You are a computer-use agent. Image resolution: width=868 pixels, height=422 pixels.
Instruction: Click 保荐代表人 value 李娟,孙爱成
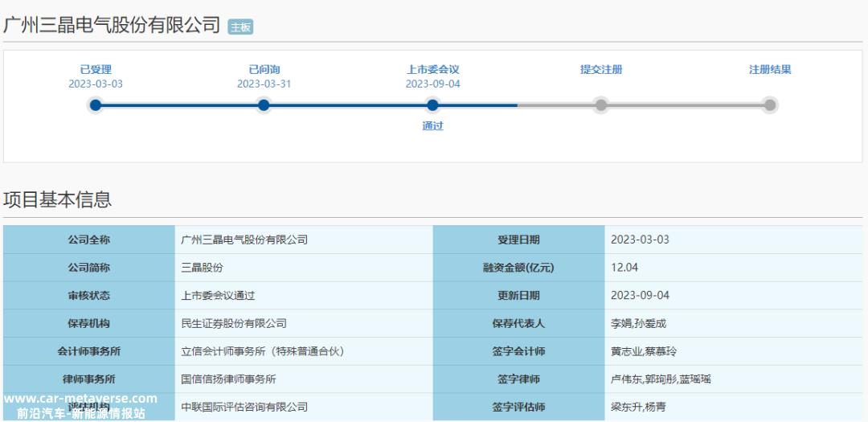[638, 323]
